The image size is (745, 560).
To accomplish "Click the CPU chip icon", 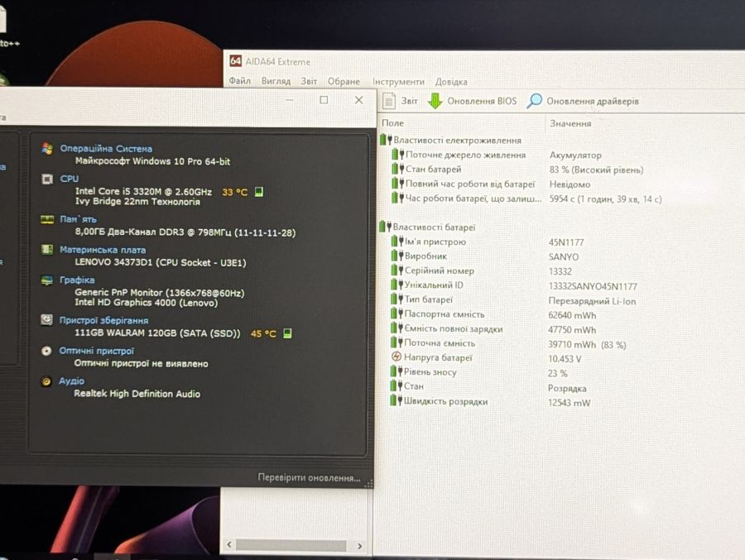I will click(47, 179).
